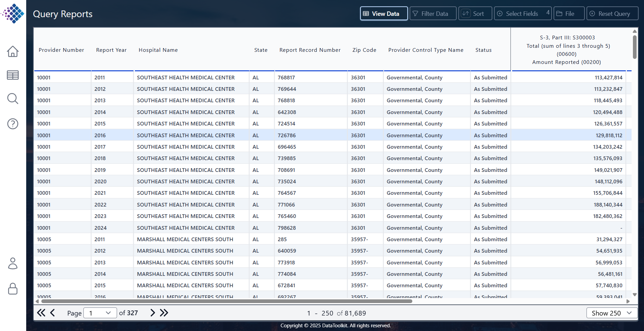Go to the next page of results

click(x=153, y=313)
